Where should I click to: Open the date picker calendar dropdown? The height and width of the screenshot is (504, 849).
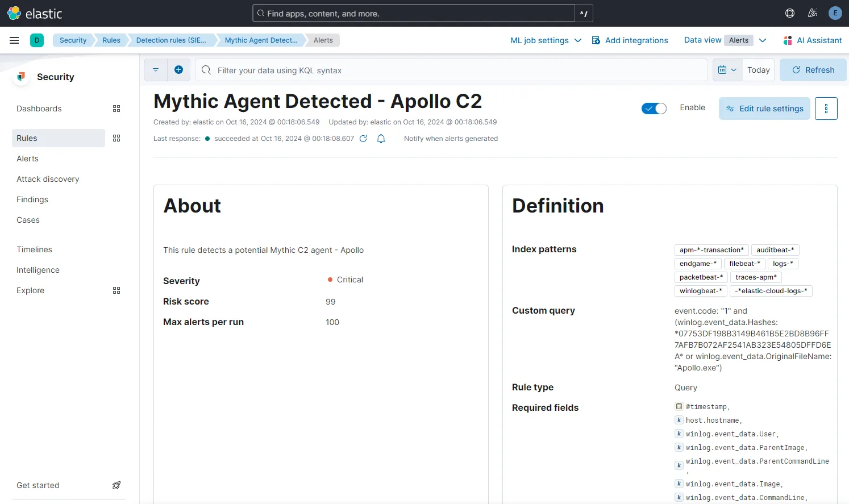[x=727, y=69]
